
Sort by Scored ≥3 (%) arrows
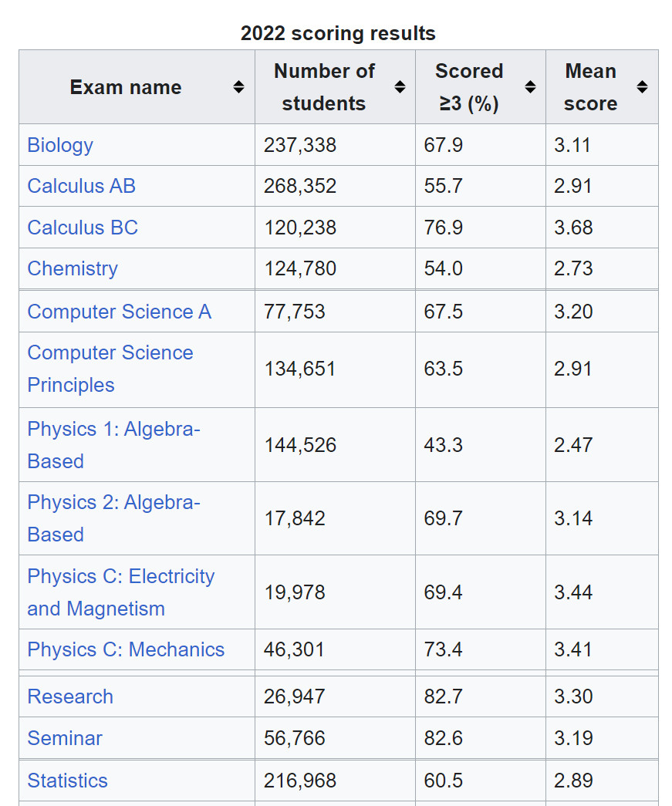click(x=530, y=87)
